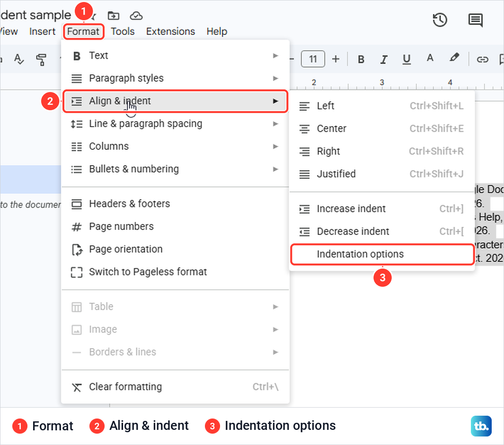Open the text color picker
Viewport: 504px width, 445px height.
click(430, 59)
